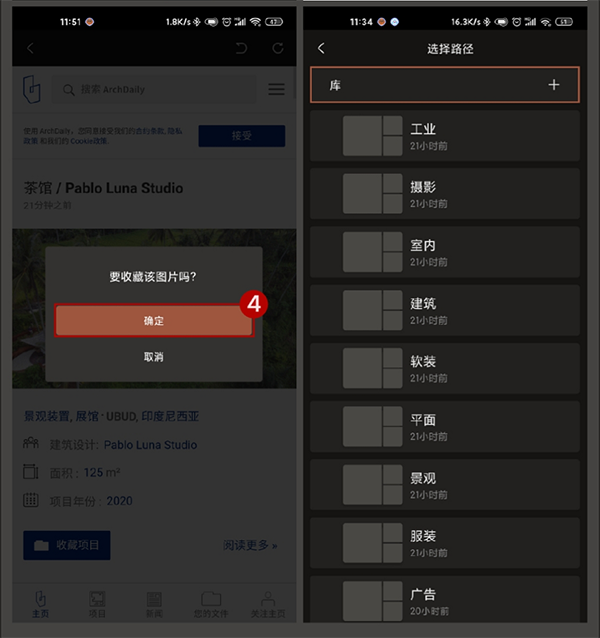Pick the 景观 folder
The width and height of the screenshot is (600, 638).
445,485
